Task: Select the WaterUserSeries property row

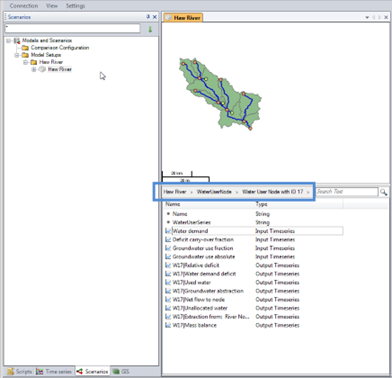Action: point(254,222)
